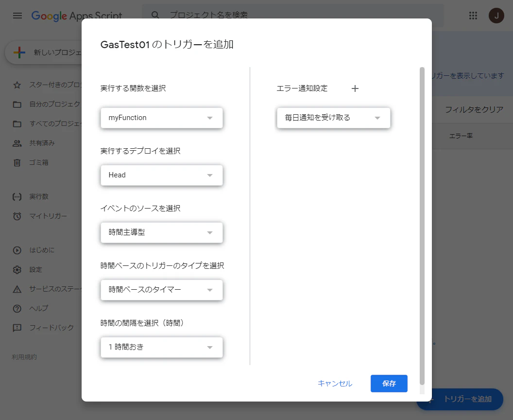The width and height of the screenshot is (513, 420).
Task: Click the folder icon for すべてのプロジェクト
Action: (x=17, y=124)
